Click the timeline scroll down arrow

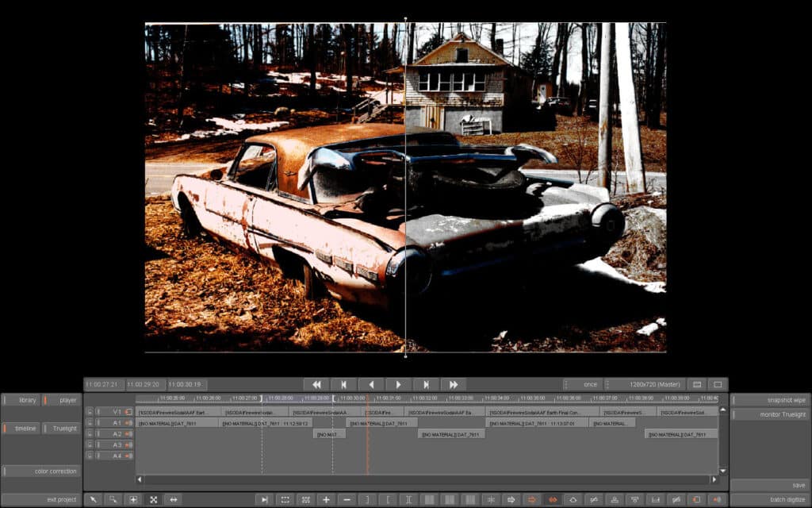pyautogui.click(x=723, y=471)
